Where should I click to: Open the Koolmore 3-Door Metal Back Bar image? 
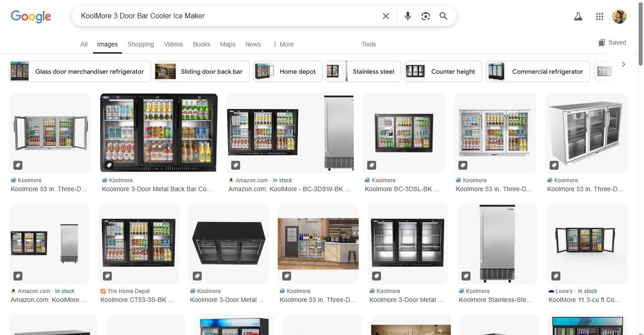tap(159, 133)
